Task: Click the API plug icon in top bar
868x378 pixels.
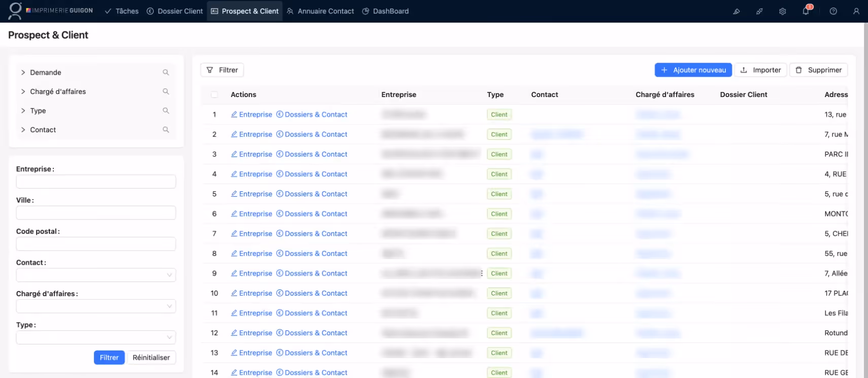Action: [759, 11]
